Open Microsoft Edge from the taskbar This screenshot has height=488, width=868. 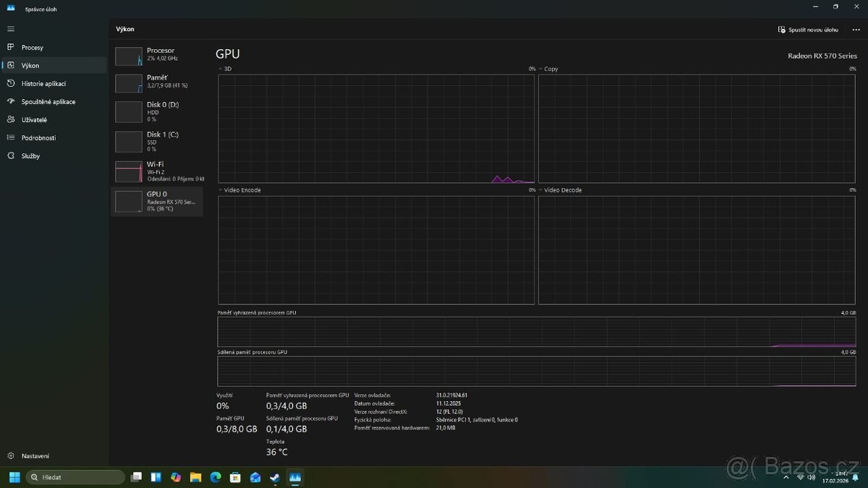tap(215, 477)
